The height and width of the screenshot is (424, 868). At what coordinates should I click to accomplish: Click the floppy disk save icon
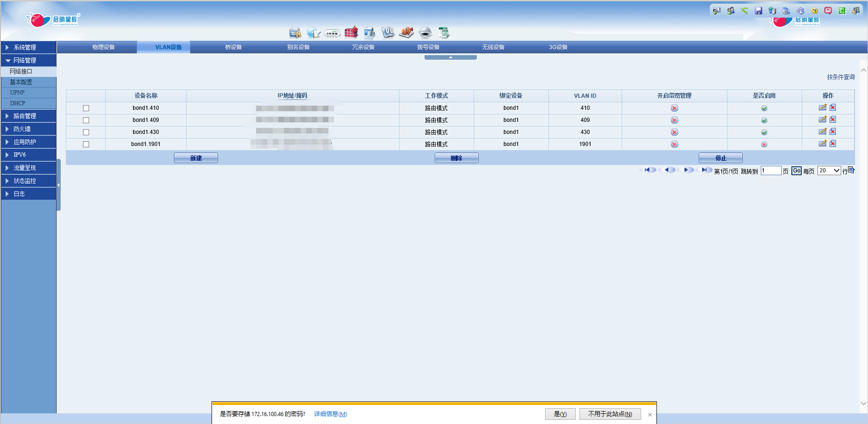[759, 11]
